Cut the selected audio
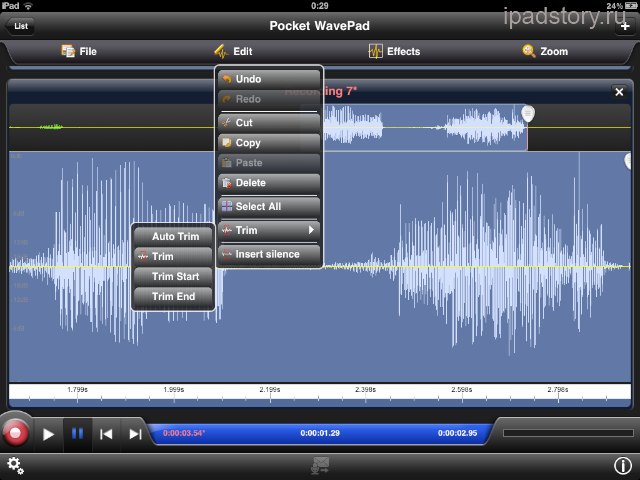Image resolution: width=640 pixels, height=480 pixels. click(269, 123)
